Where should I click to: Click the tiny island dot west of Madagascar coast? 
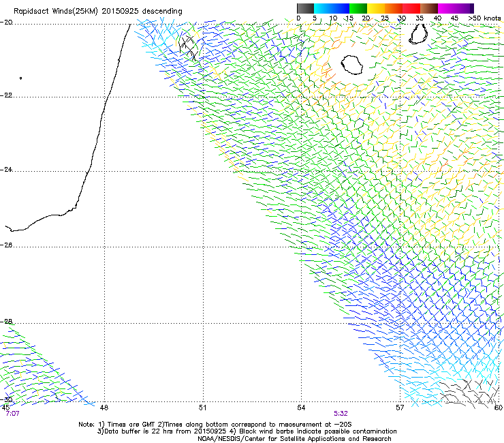(21, 78)
